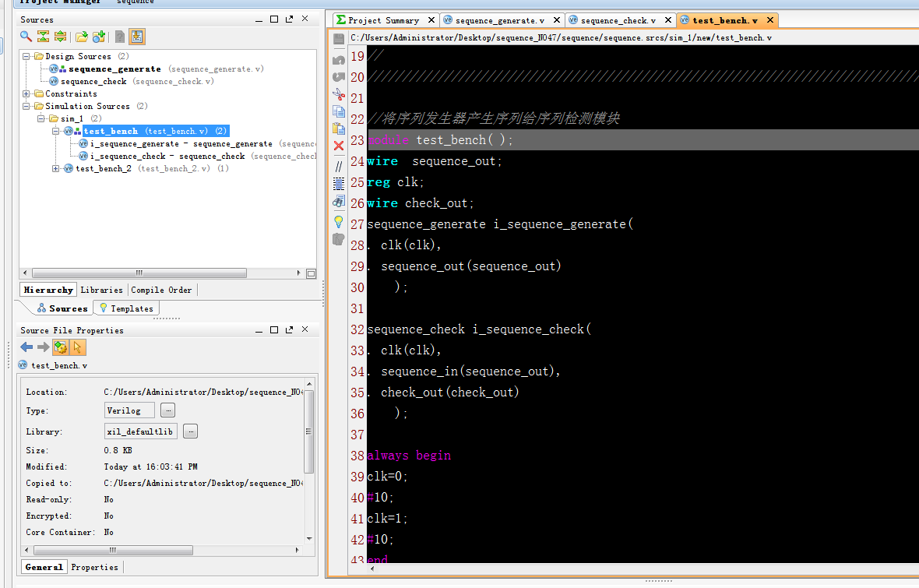919x588 pixels.
Task: Click Collapse All icon in Sources panel
Action: [43, 37]
